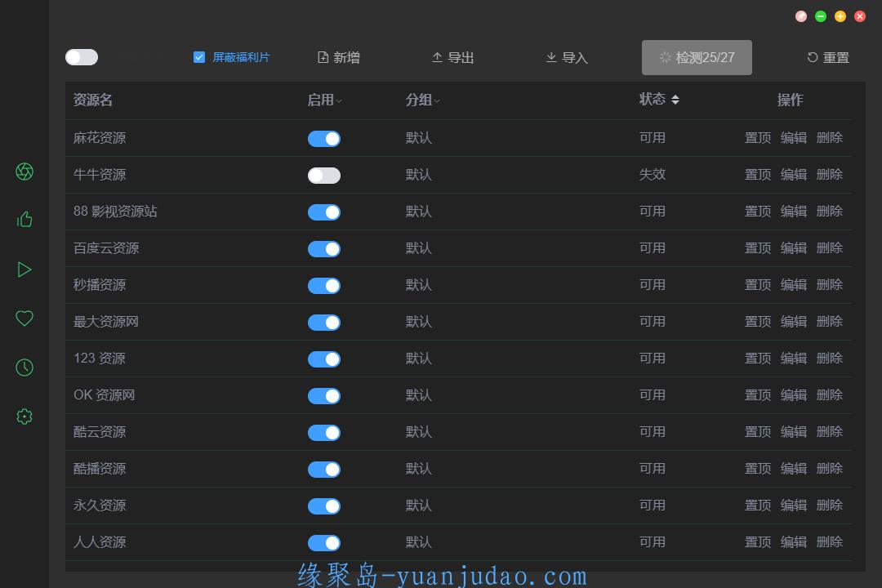The image size is (882, 588).
Task: Pin 麻花资源 to top with 置顶
Action: pyautogui.click(x=758, y=138)
